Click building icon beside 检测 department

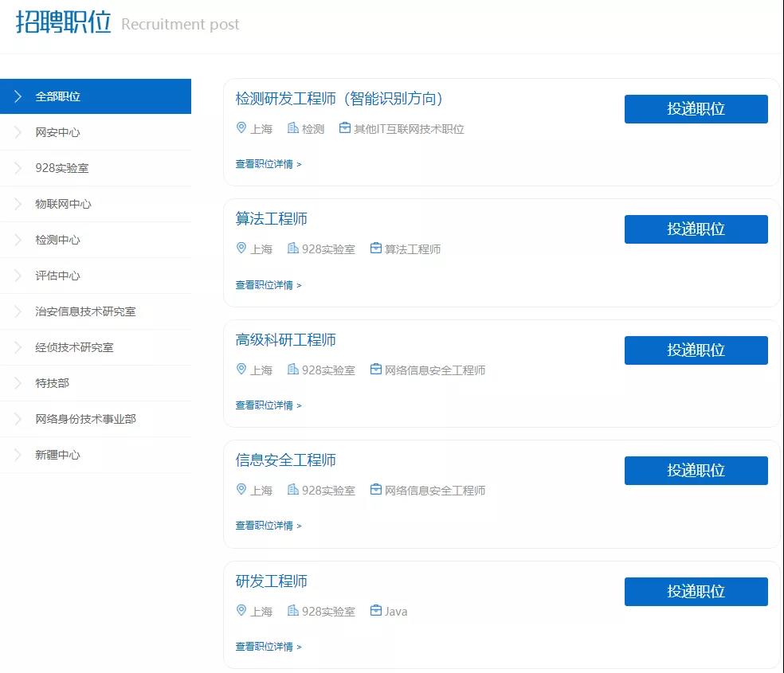tap(292, 128)
